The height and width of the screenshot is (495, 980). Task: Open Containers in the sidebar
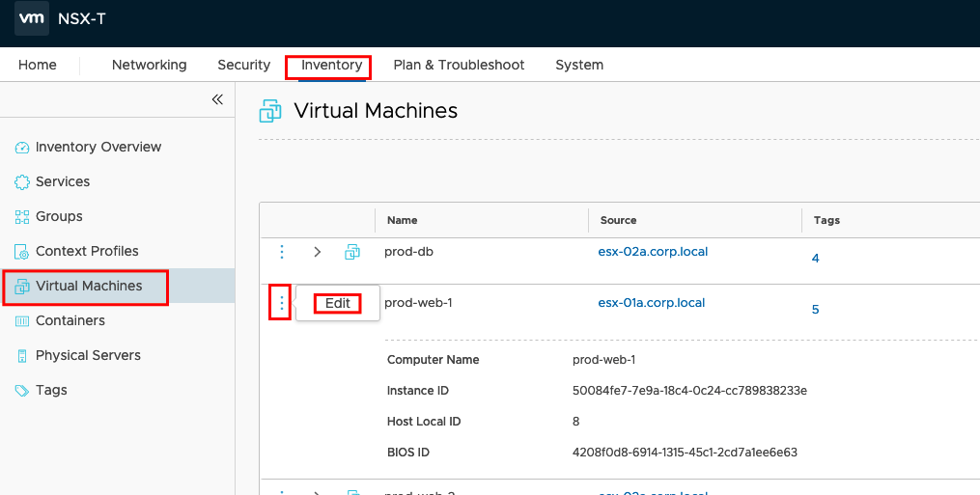pos(70,320)
